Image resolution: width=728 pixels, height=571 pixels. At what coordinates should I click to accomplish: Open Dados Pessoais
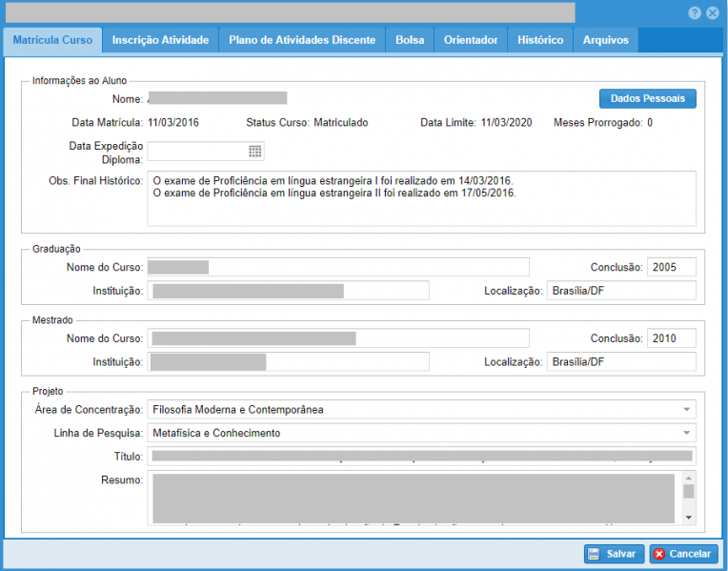pyautogui.click(x=647, y=98)
